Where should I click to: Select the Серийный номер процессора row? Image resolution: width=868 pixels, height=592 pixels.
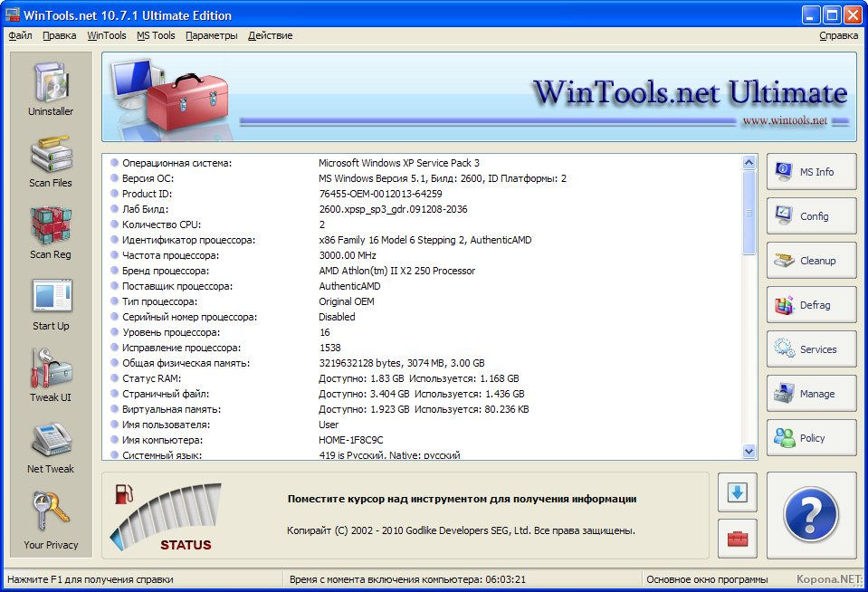click(422, 317)
